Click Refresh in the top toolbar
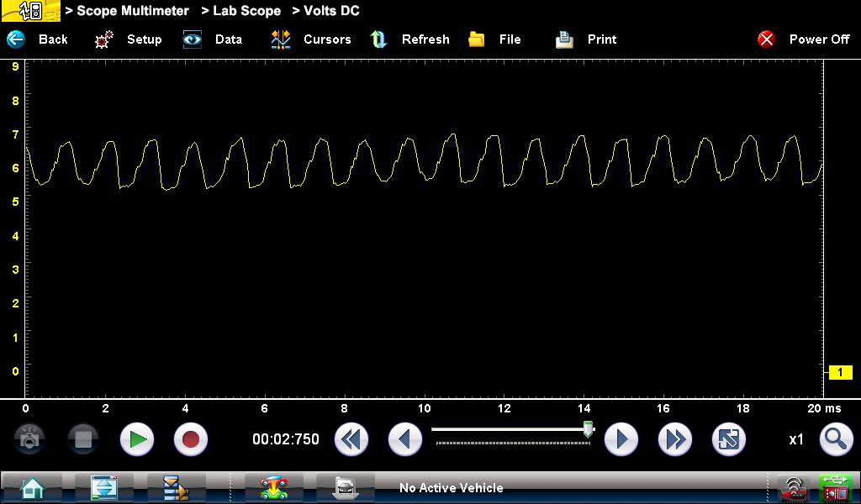861x504 pixels. tap(410, 39)
